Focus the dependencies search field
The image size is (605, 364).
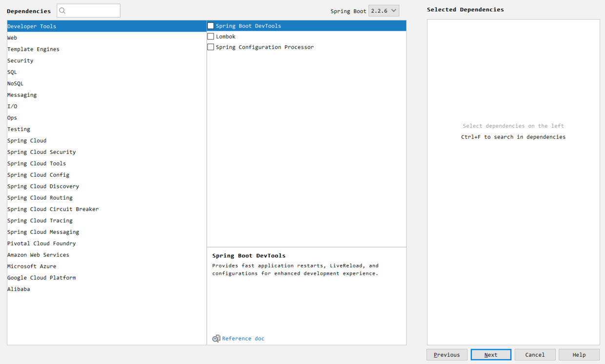tap(88, 11)
